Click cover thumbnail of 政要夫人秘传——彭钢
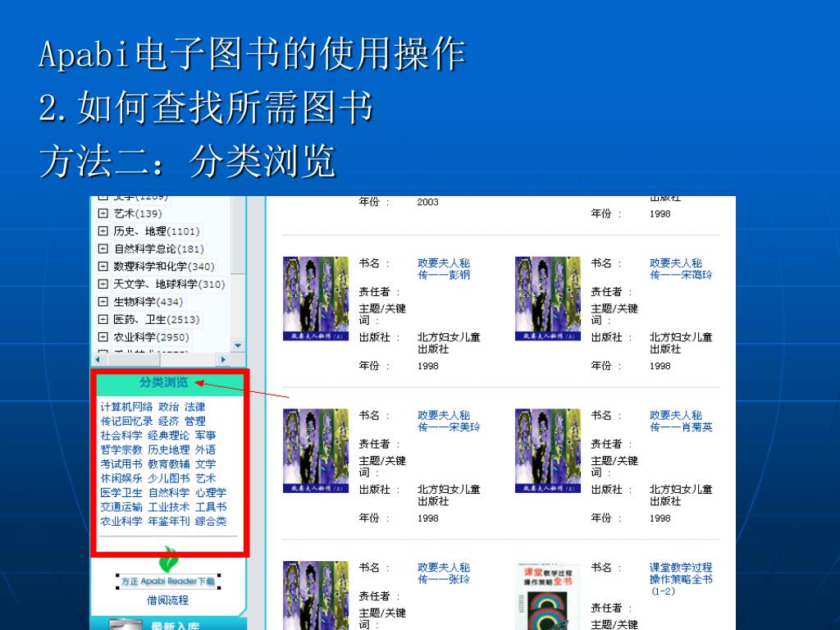Image resolution: width=840 pixels, height=630 pixels. click(316, 299)
